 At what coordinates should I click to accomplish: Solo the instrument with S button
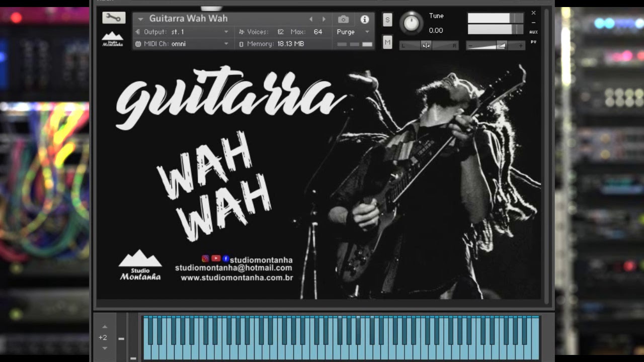click(x=387, y=20)
